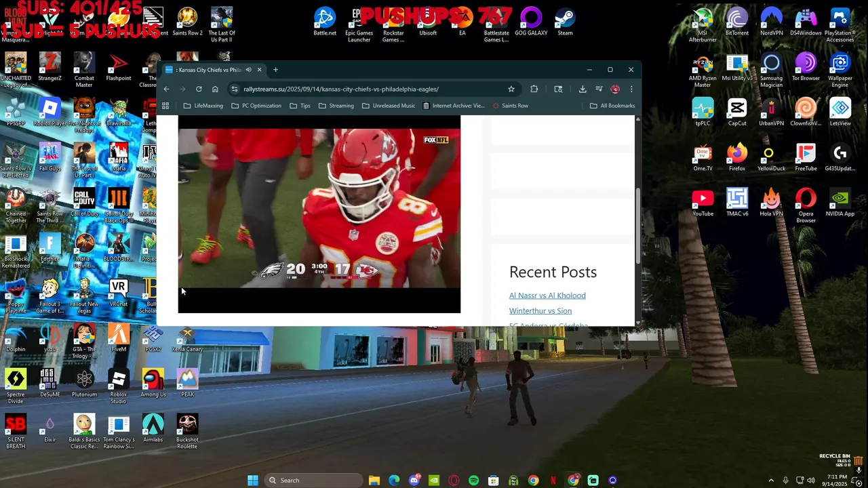
Task: Open Tips bookmark folder
Action: [300, 106]
